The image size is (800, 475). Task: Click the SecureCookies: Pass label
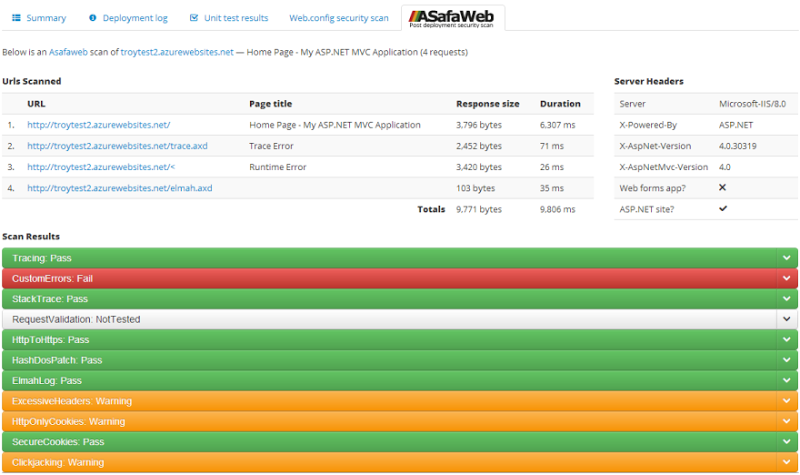point(58,442)
